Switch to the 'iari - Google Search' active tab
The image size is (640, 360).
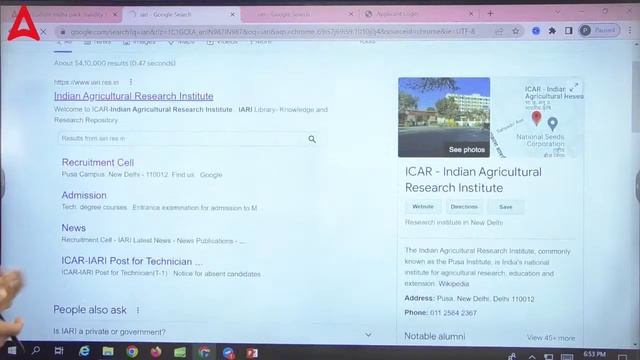point(181,14)
